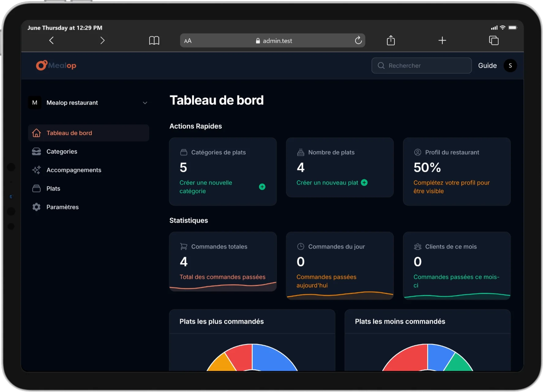543x392 pixels.
Task: Click the home icon beside Tableau de bord
Action: pyautogui.click(x=36, y=133)
